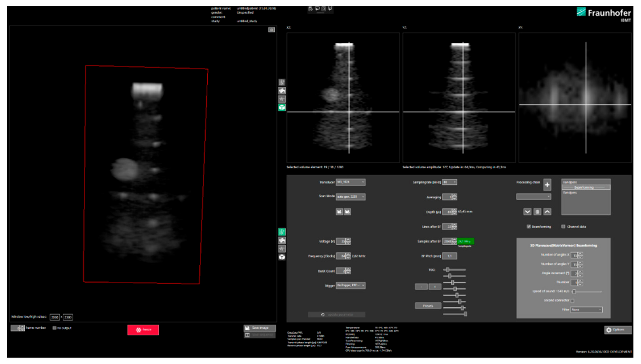641x364 pixels.
Task: Uncheck the Beamforming checkbox
Action: (528, 226)
